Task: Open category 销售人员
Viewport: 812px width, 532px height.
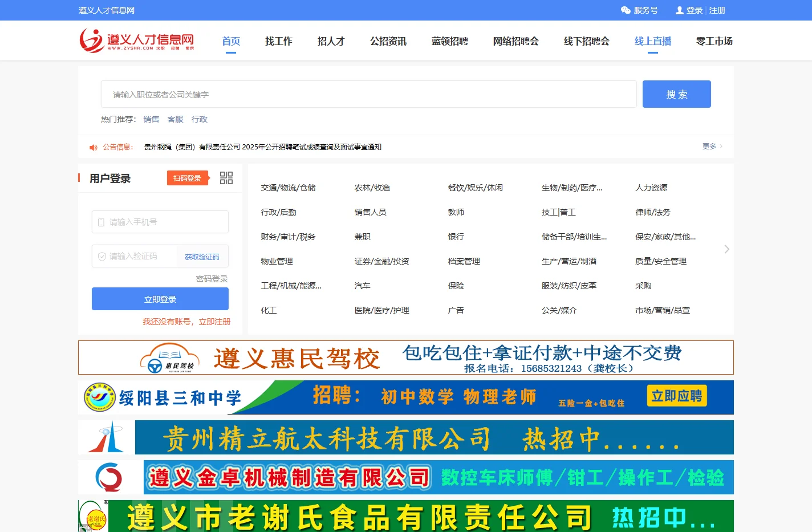Action: click(371, 212)
